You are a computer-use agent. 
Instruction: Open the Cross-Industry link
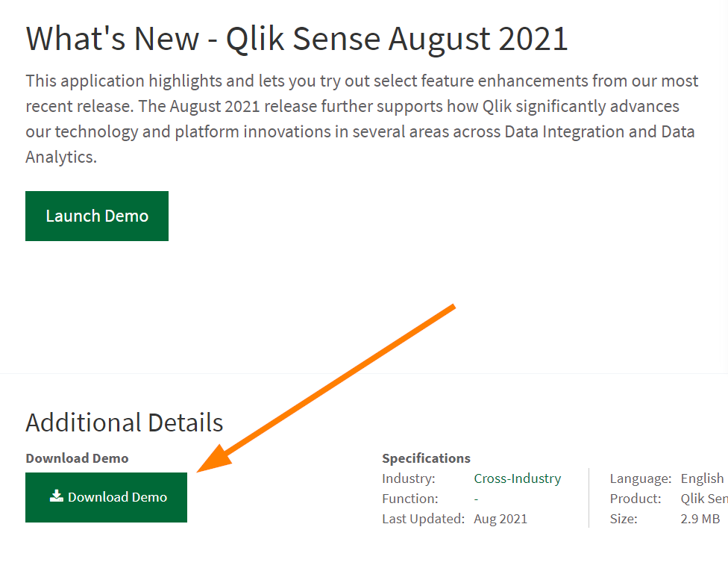click(x=517, y=478)
